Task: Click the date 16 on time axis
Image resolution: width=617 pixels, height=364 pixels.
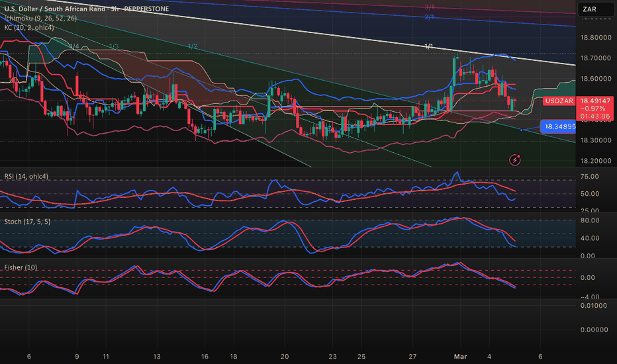Action: pos(205,357)
